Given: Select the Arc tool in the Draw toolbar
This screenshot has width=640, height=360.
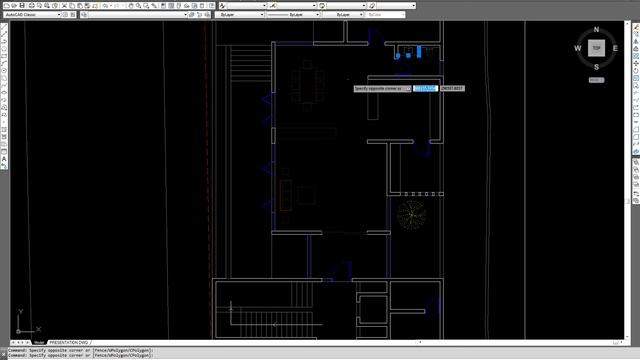Looking at the screenshot, I should 4,62.
